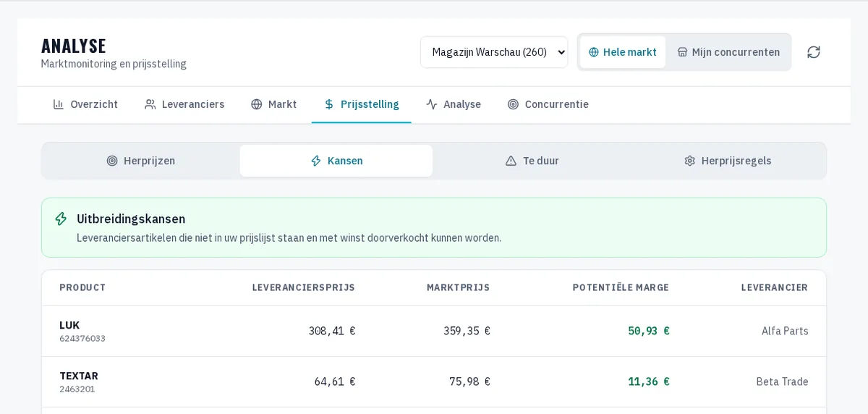Image resolution: width=868 pixels, height=414 pixels.
Task: Click the refresh icon next to Mijn concurrenten
Action: [x=814, y=52]
